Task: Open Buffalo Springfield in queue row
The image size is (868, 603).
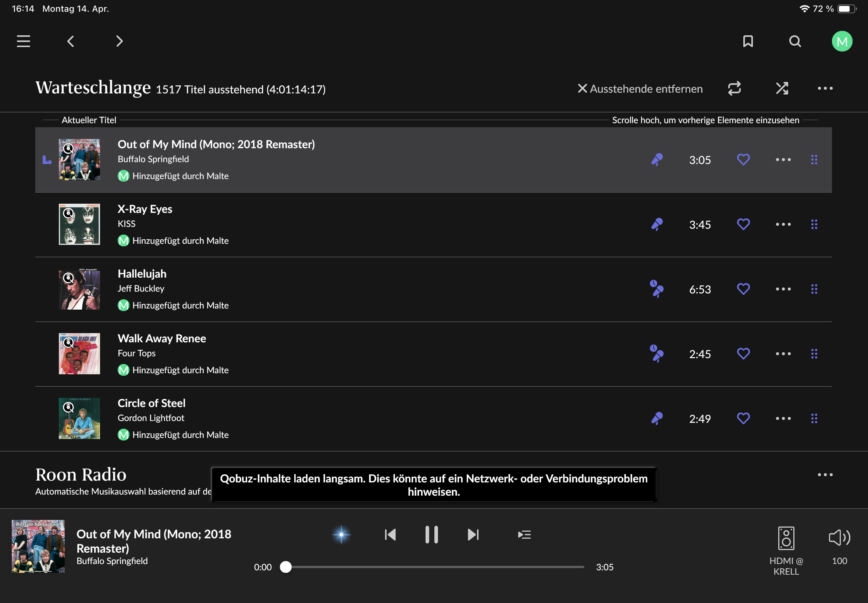Action: click(153, 159)
